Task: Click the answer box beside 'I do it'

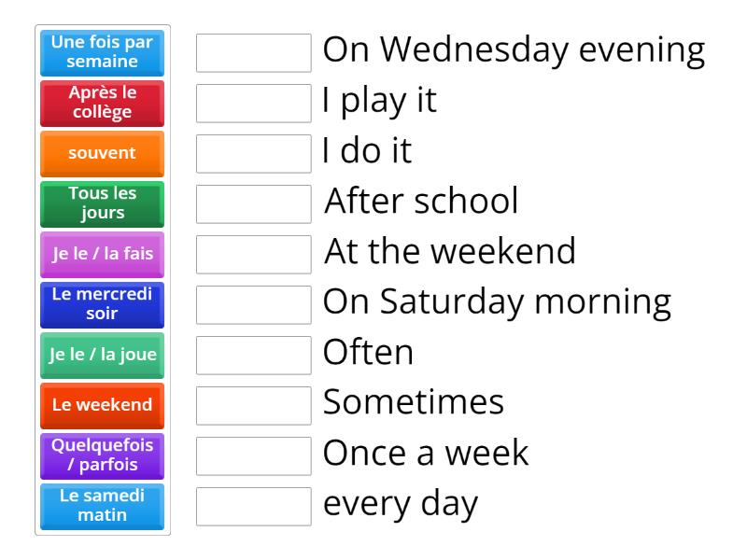Action: coord(253,152)
